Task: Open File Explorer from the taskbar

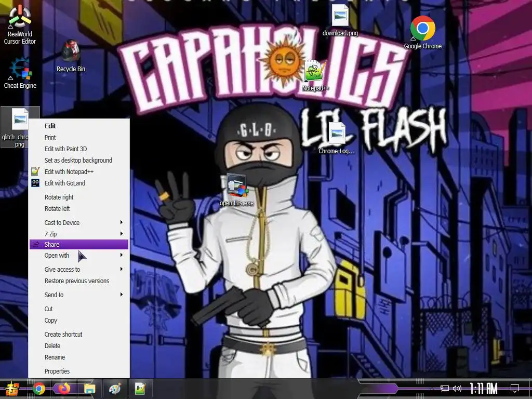Action: tap(89, 389)
